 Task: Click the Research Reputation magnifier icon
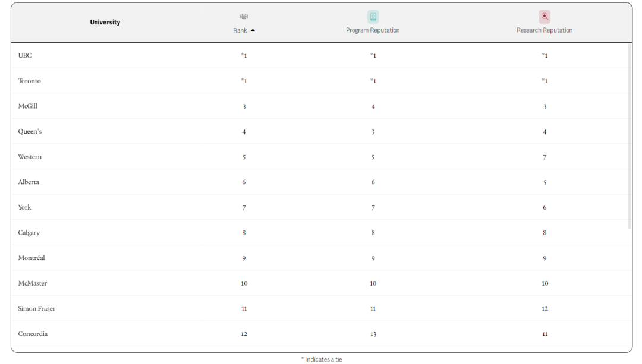coord(545,17)
